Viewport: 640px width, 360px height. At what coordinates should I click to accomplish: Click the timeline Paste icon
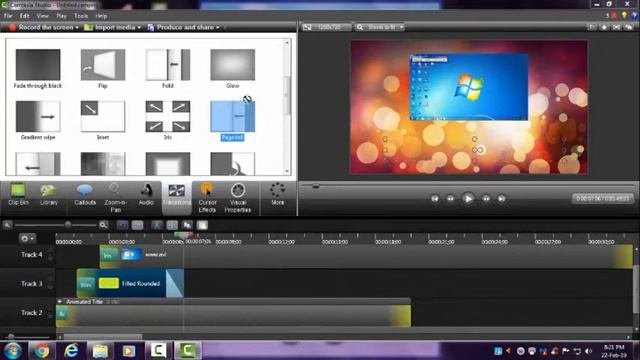tap(202, 225)
